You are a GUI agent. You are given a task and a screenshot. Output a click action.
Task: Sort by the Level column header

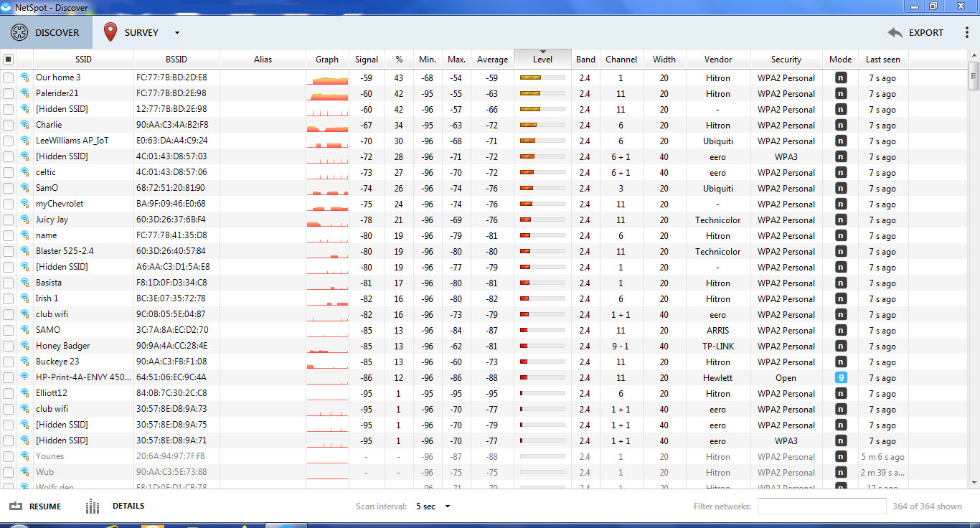(542, 60)
